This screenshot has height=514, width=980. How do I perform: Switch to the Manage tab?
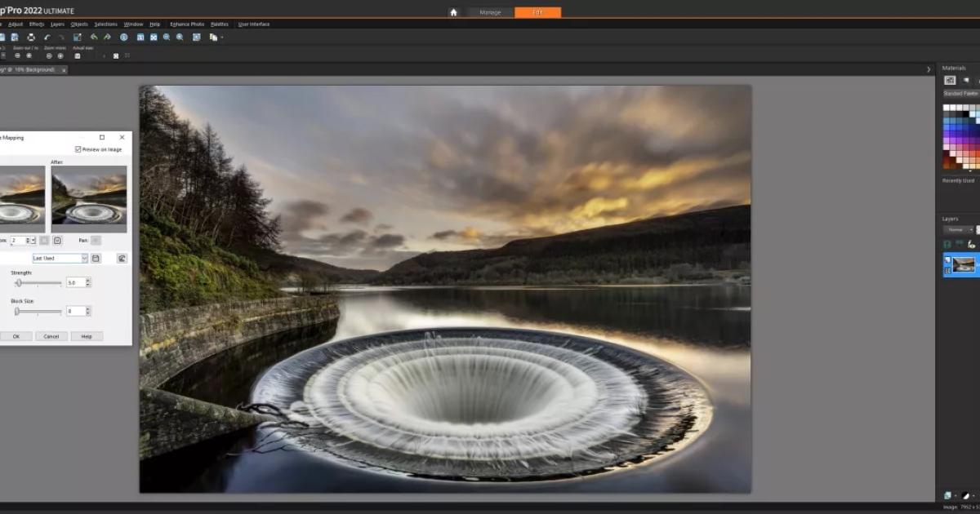click(490, 12)
